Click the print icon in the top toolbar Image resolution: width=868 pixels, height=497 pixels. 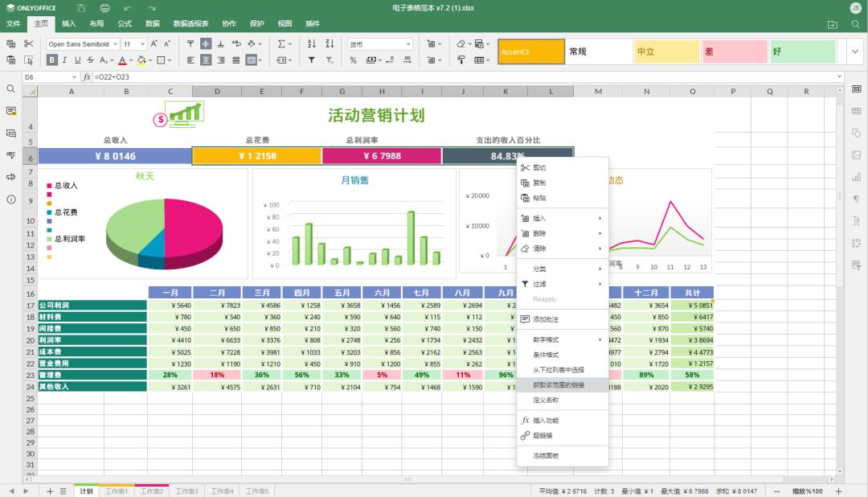104,7
